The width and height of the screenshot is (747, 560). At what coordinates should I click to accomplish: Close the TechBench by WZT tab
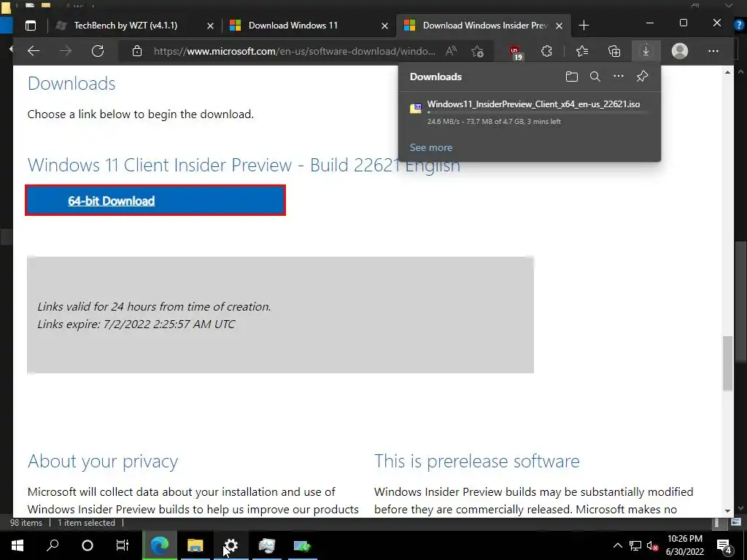click(210, 26)
